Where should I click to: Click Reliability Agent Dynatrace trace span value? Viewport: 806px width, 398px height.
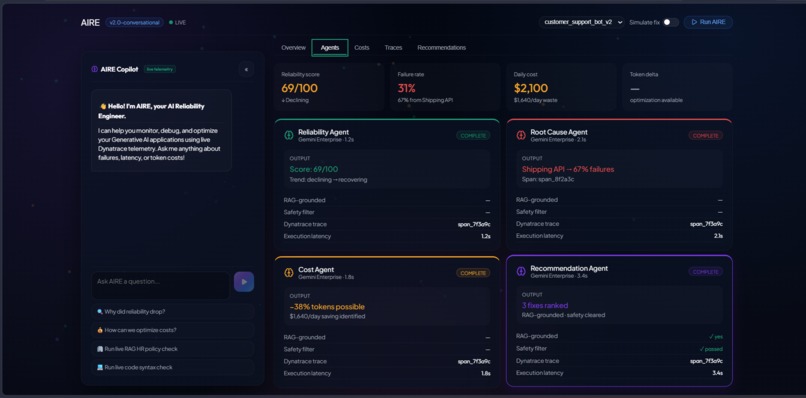tap(474, 224)
